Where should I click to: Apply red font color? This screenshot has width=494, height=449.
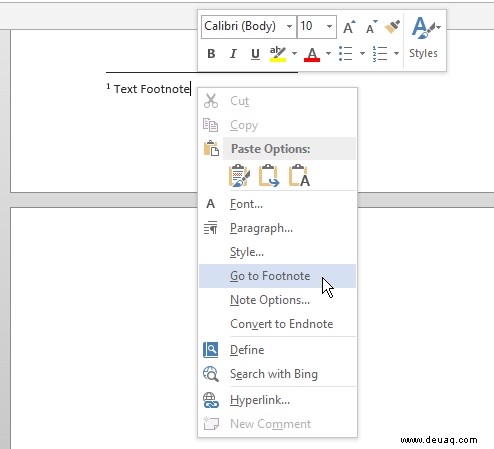[x=312, y=54]
